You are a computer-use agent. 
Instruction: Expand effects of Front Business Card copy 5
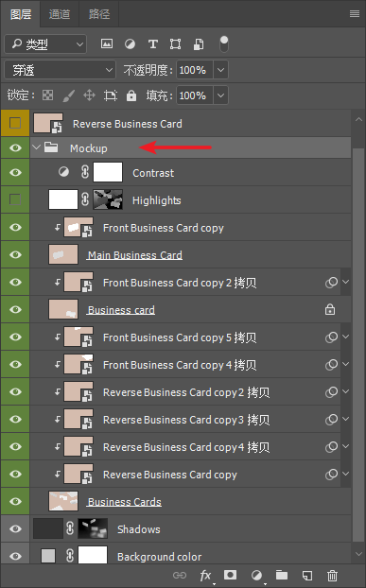tap(346, 337)
